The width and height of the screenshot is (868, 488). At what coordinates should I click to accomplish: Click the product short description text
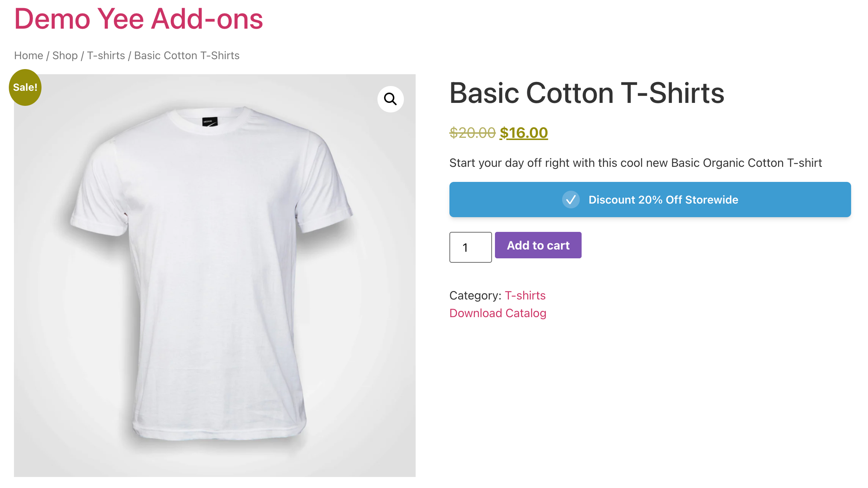click(x=635, y=163)
